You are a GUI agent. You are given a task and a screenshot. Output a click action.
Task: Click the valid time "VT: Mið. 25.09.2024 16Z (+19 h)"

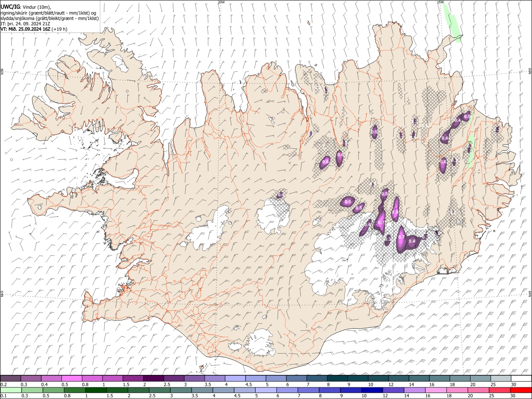[34, 29]
